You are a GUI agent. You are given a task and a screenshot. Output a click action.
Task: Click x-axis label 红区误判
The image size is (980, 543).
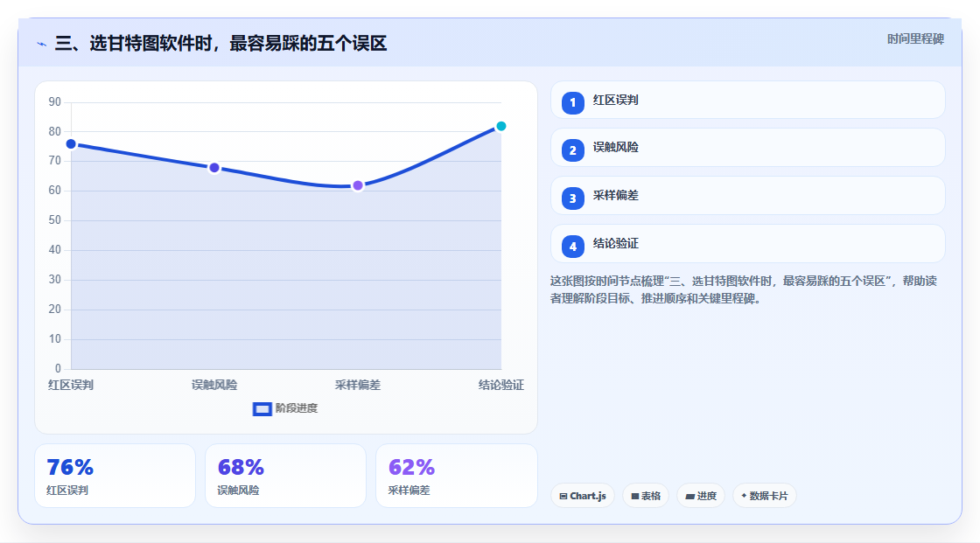tap(71, 385)
